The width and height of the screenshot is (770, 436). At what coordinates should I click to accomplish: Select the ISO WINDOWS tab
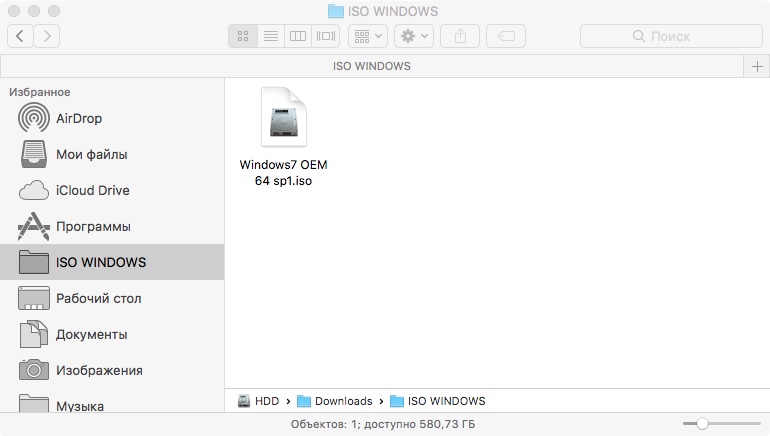pyautogui.click(x=372, y=66)
